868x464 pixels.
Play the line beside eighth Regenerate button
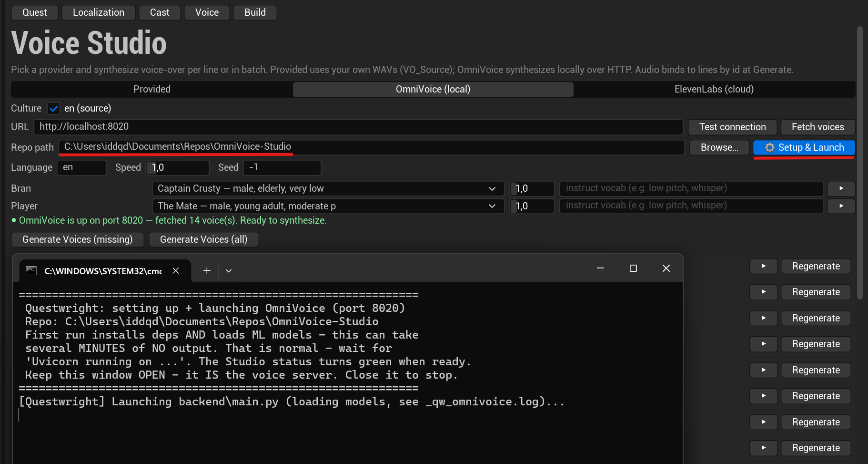pyautogui.click(x=764, y=448)
